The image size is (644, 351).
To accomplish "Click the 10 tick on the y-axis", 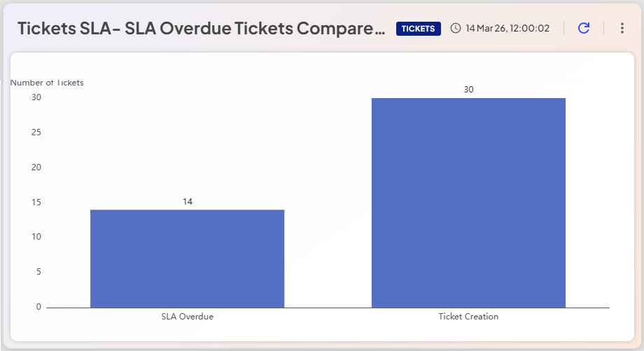I will click(x=36, y=237).
